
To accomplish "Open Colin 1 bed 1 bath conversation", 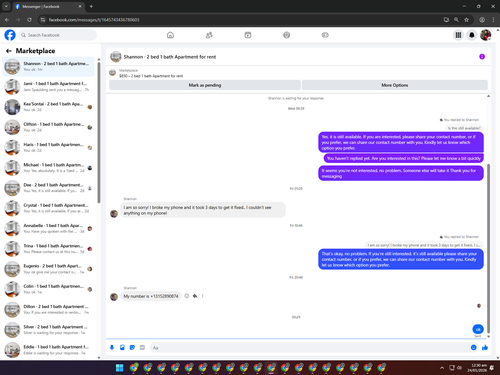I will coord(49,289).
